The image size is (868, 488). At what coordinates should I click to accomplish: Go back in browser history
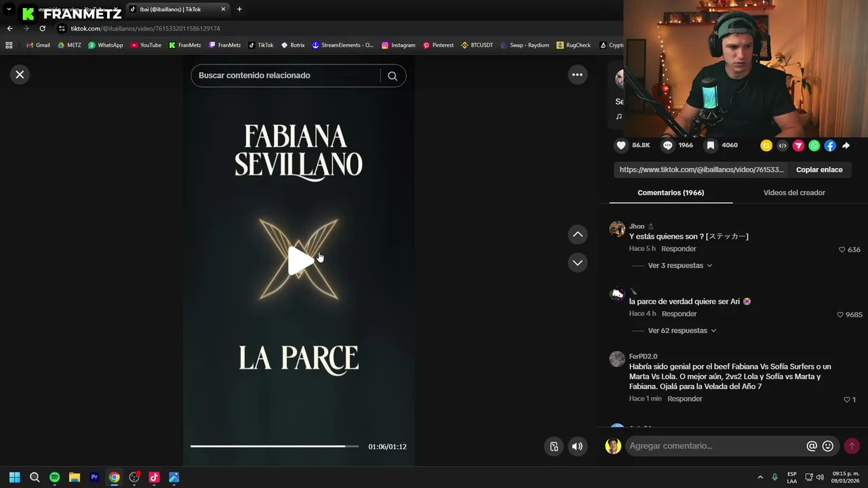(x=9, y=28)
